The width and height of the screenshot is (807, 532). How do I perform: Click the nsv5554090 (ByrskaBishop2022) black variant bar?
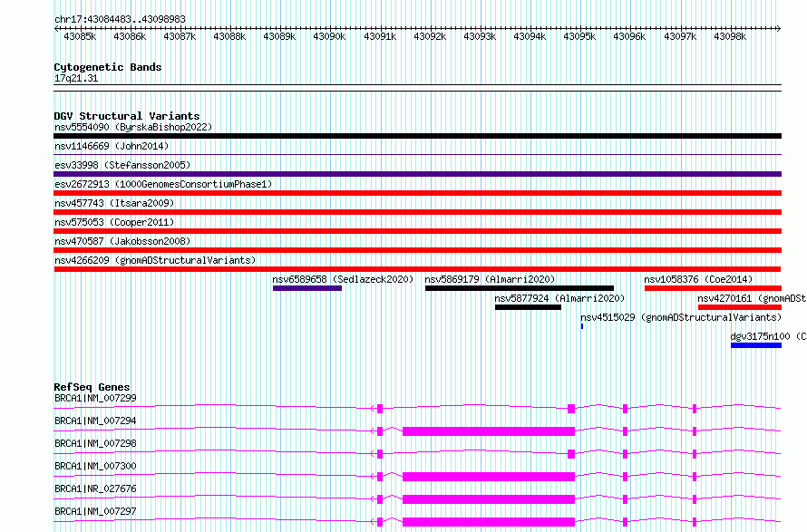417,136
